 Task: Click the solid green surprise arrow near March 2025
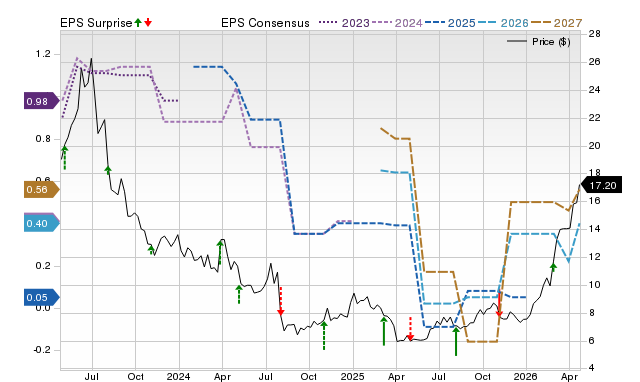[384, 331]
